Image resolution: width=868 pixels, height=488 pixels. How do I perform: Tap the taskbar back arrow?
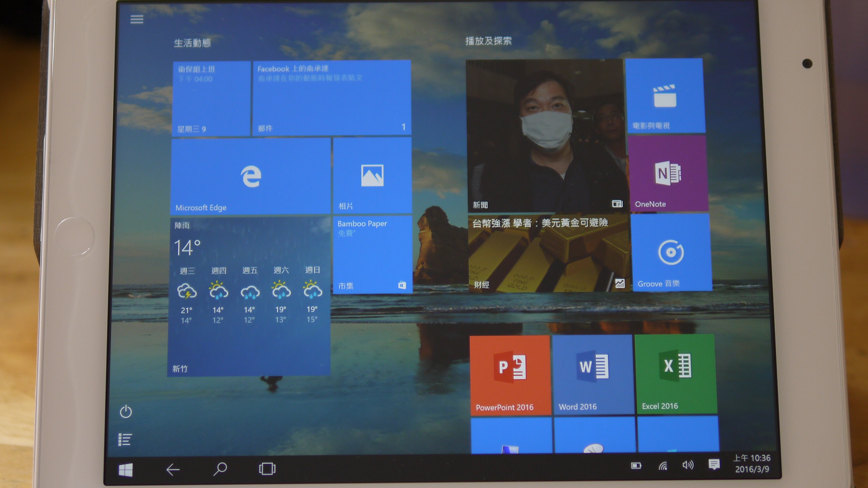point(173,470)
